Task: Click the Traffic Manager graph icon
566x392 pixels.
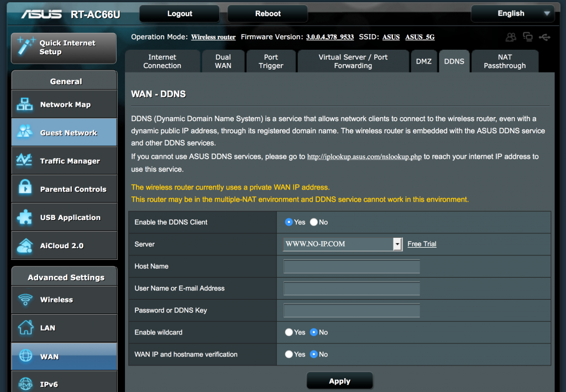Action: 24,160
